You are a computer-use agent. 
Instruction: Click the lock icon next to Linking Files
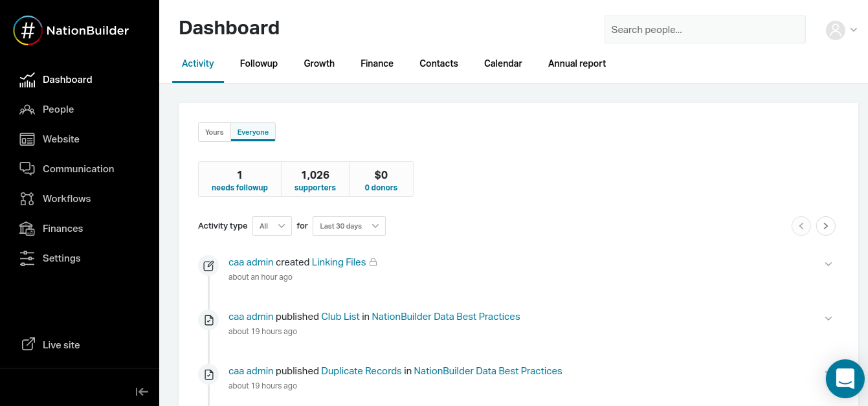pos(373,262)
